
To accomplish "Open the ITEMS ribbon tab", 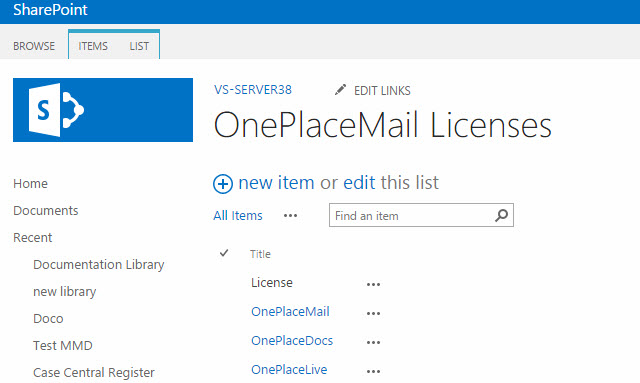I will (93, 46).
